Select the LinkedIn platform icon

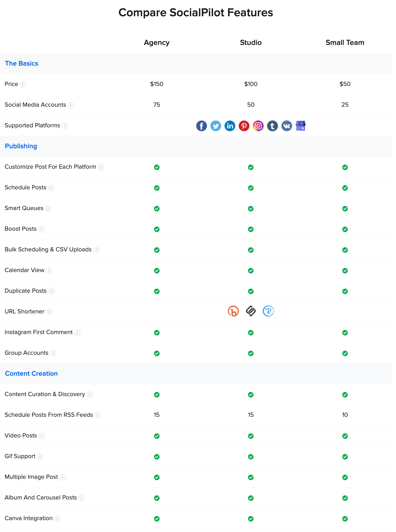(230, 126)
